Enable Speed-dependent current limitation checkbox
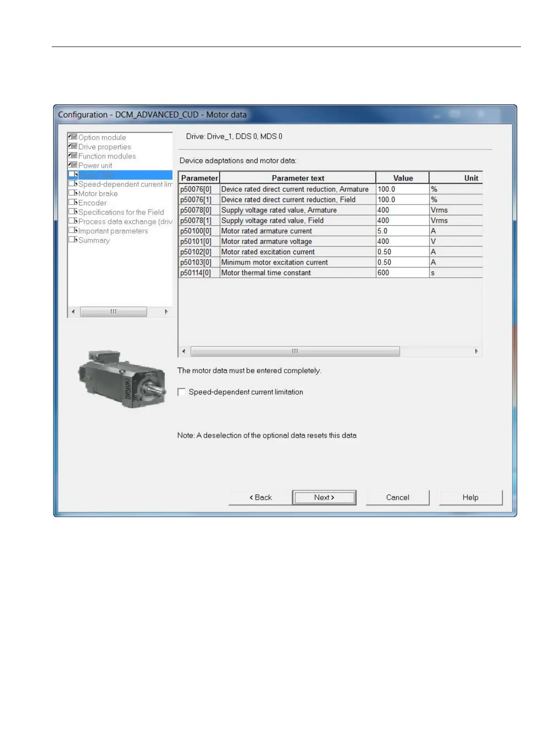 tap(181, 392)
